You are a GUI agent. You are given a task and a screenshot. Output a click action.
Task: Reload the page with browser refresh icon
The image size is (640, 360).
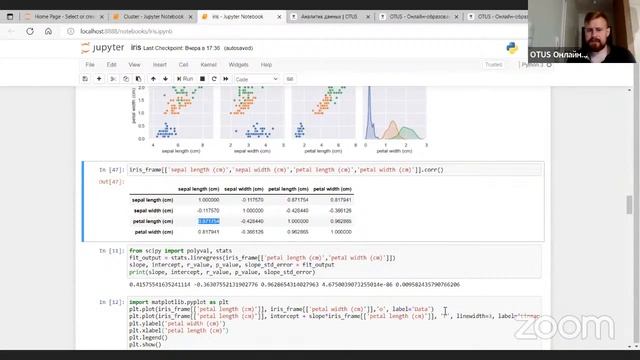pyautogui.click(x=30, y=31)
